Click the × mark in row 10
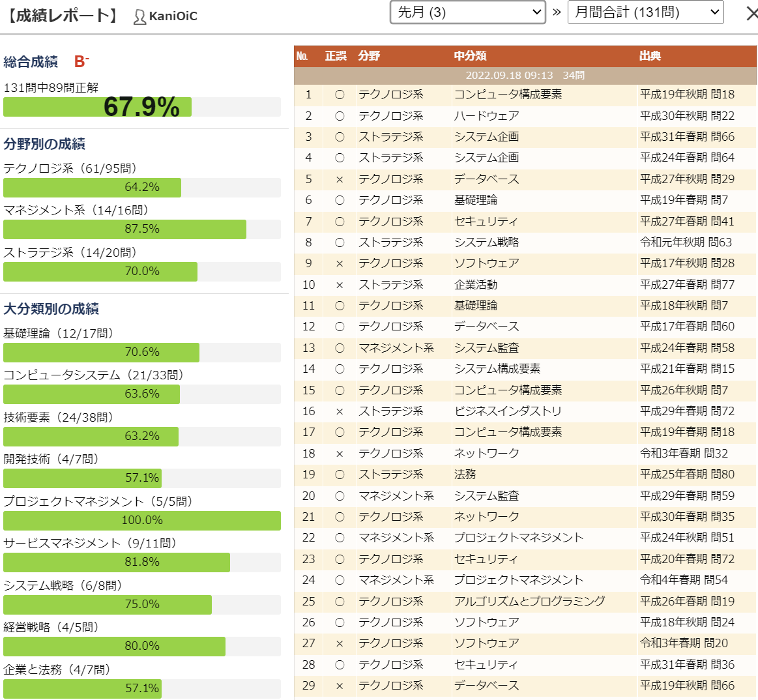Viewport: 758px width, 700px height. 340,285
